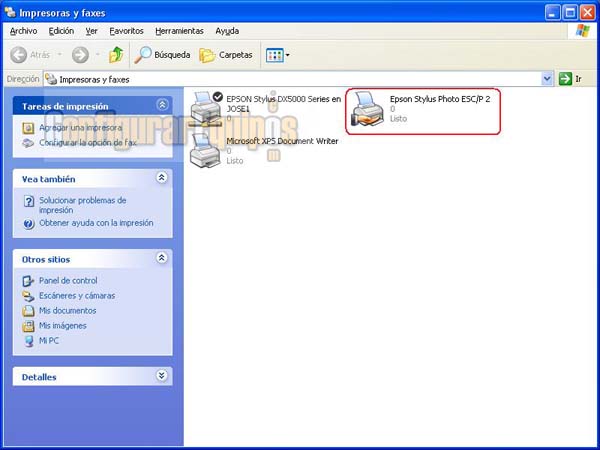
Task: Go to Panel de control link
Action: (68, 281)
